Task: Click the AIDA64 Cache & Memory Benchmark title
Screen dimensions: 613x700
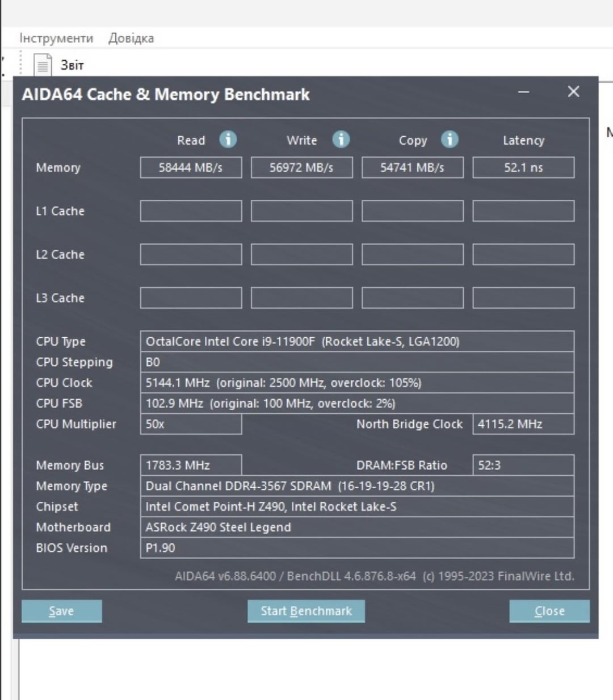Action: click(166, 94)
